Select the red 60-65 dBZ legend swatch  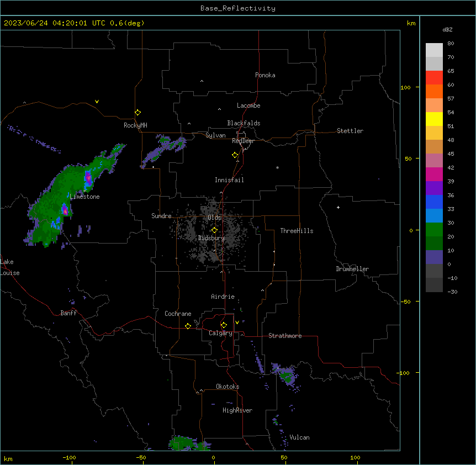pyautogui.click(x=434, y=77)
